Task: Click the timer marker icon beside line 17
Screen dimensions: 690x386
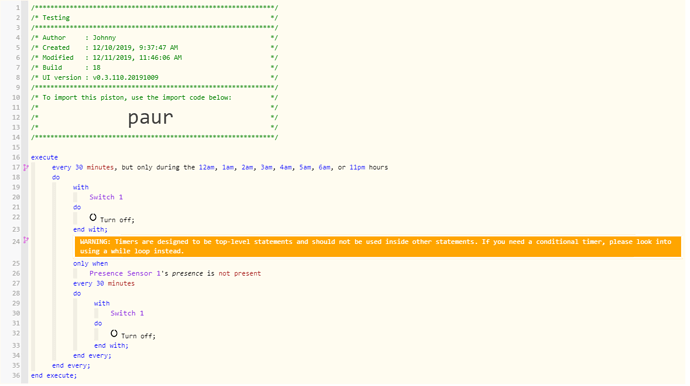Action: (x=26, y=167)
